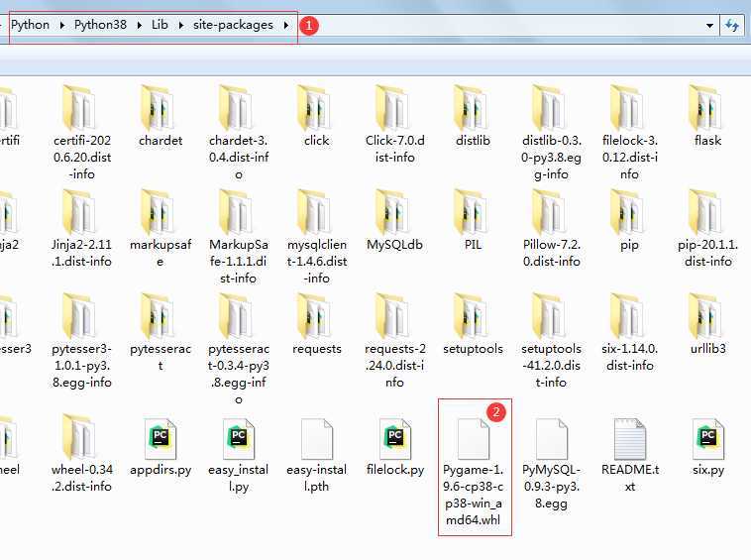Screen dimensions: 751x560
Task: Select the Jinja2-2.11.1.dist-info folder
Action: [82, 229]
